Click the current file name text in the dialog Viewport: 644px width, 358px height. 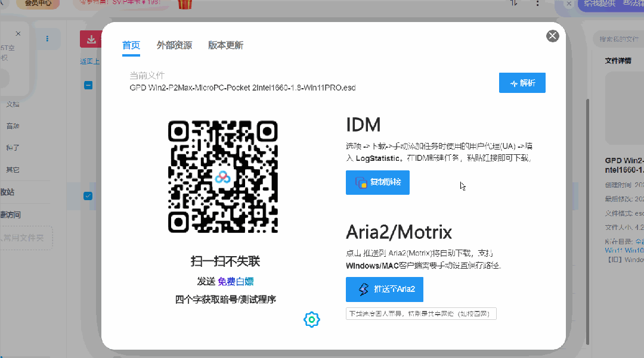pyautogui.click(x=243, y=88)
